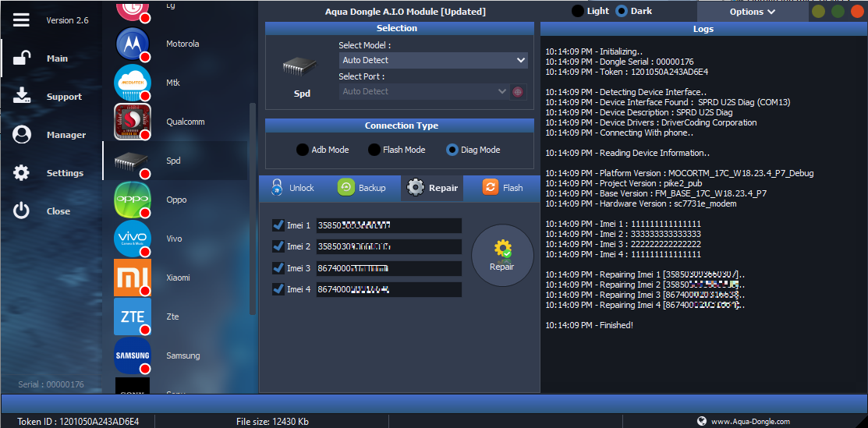This screenshot has height=428, width=868.
Task: Expand the Options menu
Action: [x=753, y=12]
